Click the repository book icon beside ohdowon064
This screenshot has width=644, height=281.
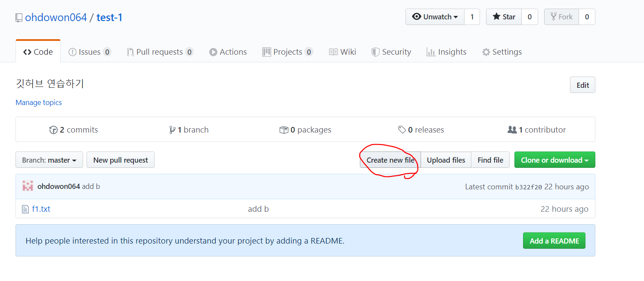click(x=19, y=18)
